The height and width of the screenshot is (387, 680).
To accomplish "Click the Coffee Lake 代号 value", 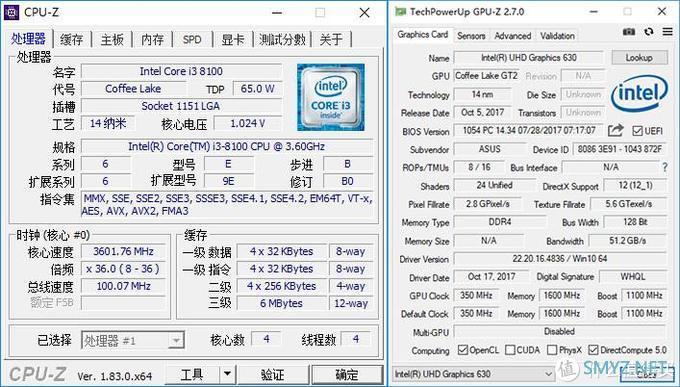I will pyautogui.click(x=133, y=89).
